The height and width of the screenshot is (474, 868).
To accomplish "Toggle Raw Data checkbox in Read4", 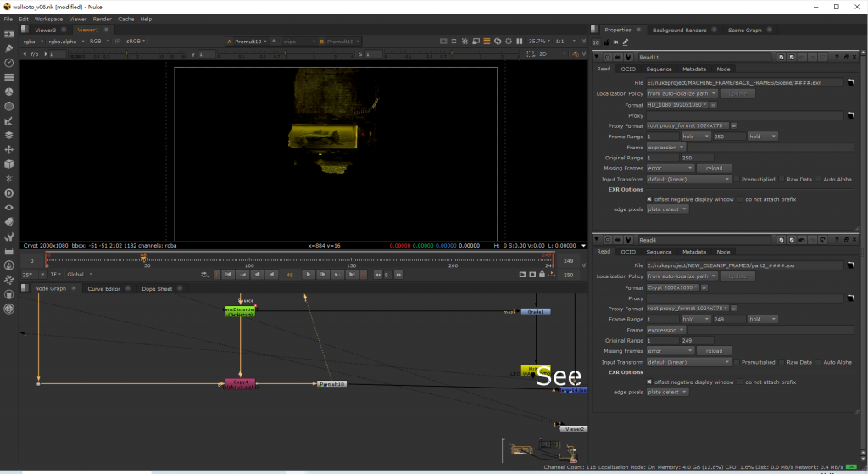I will coord(782,362).
